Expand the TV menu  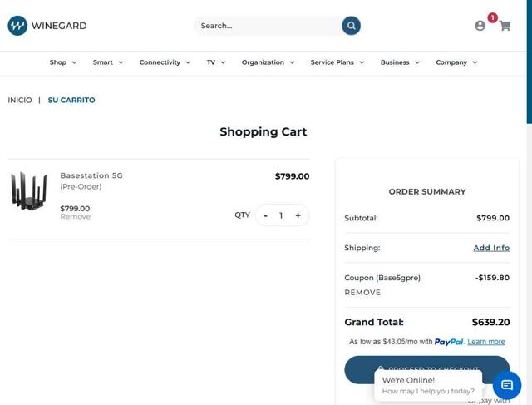tap(216, 62)
